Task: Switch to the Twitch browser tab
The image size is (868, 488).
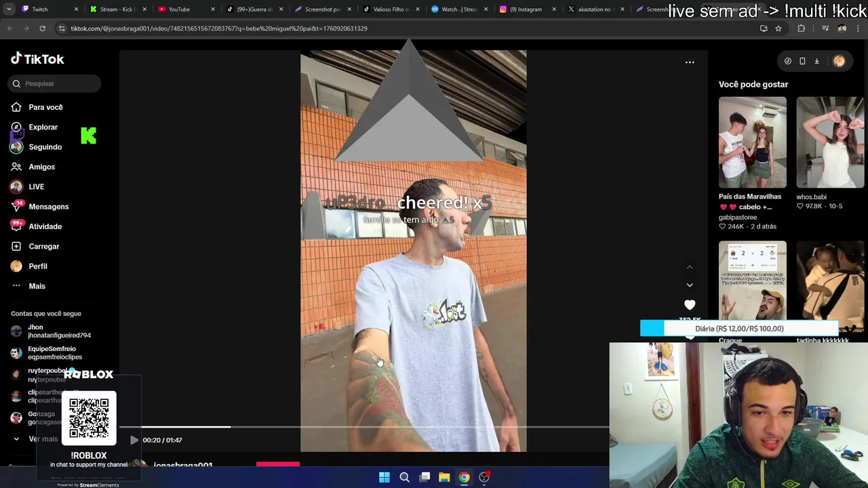Action: click(x=51, y=9)
